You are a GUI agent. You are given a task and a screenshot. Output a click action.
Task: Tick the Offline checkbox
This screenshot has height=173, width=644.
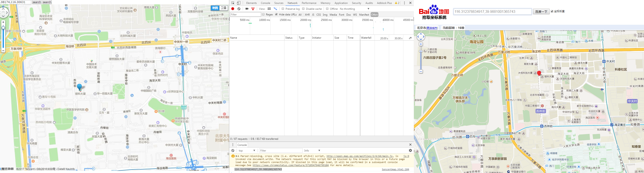(327, 9)
